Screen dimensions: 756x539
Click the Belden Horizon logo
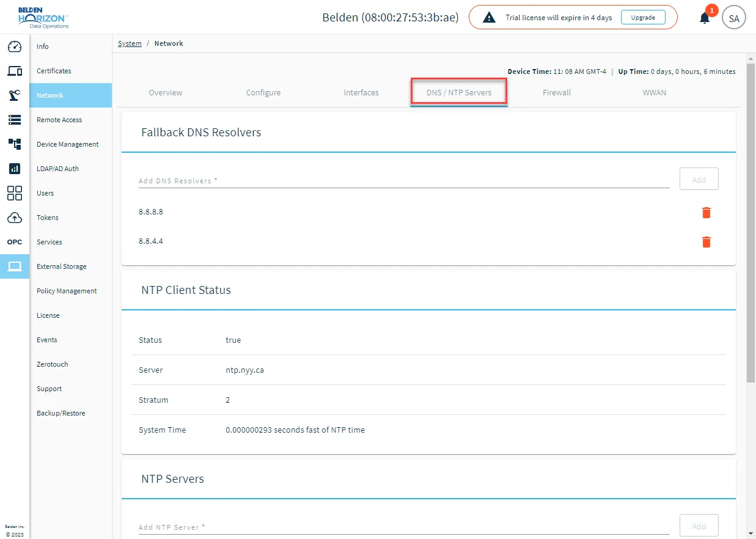click(43, 18)
